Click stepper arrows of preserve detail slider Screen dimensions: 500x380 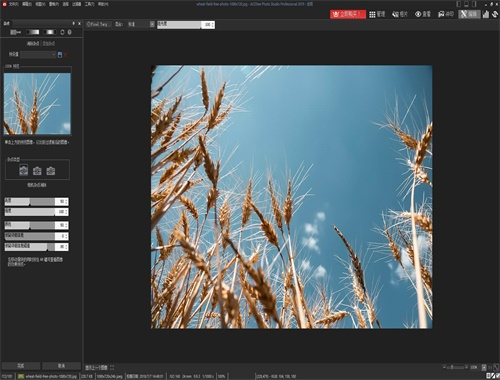tap(67, 236)
